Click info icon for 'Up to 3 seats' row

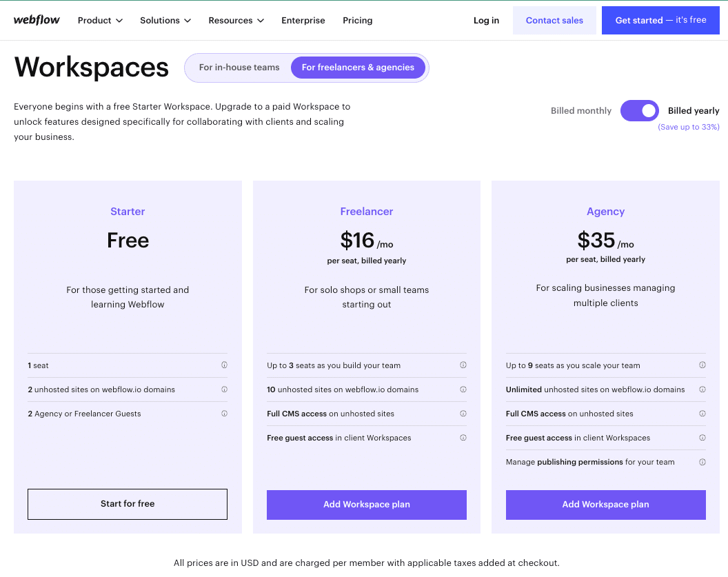(x=463, y=365)
